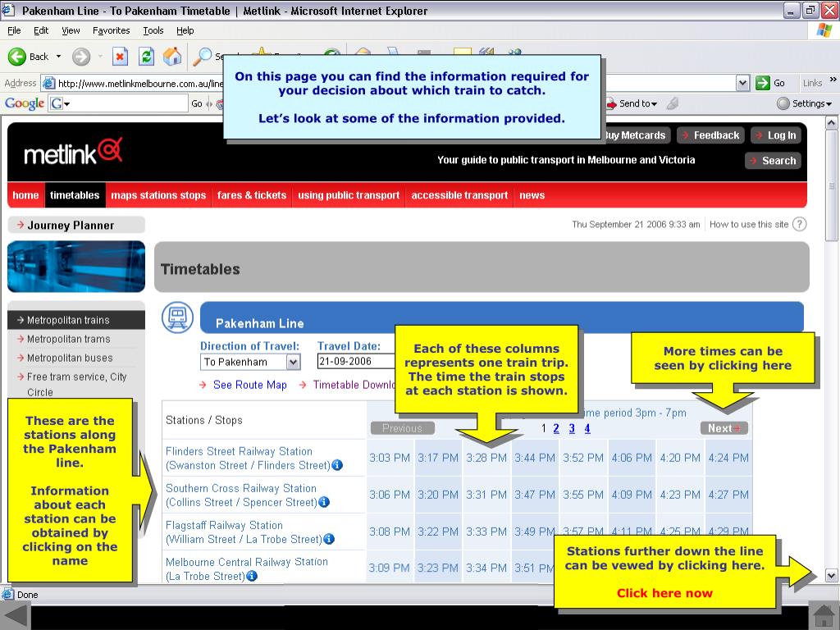Select Metropolitan trams in sidebar

point(69,339)
